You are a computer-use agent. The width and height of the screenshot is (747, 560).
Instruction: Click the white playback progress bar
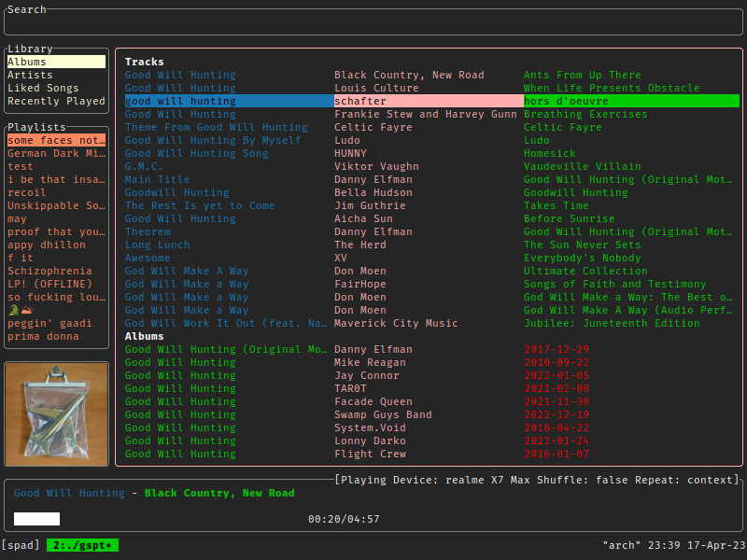click(x=36, y=519)
